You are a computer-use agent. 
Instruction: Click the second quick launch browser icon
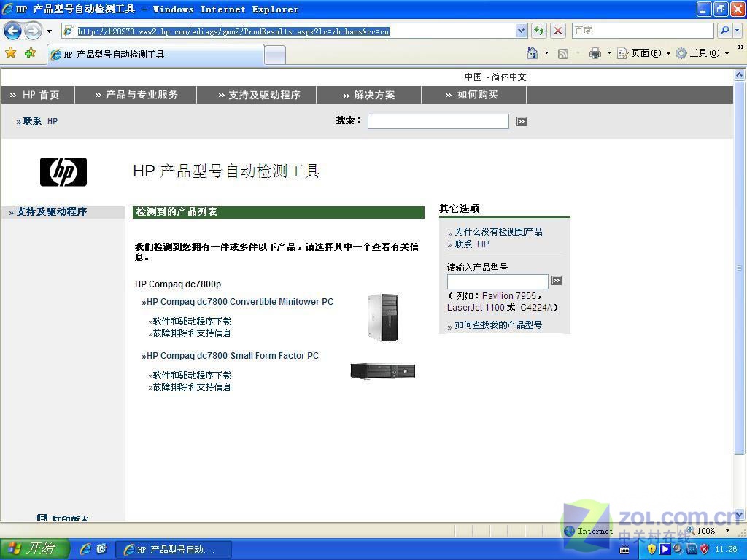click(101, 549)
